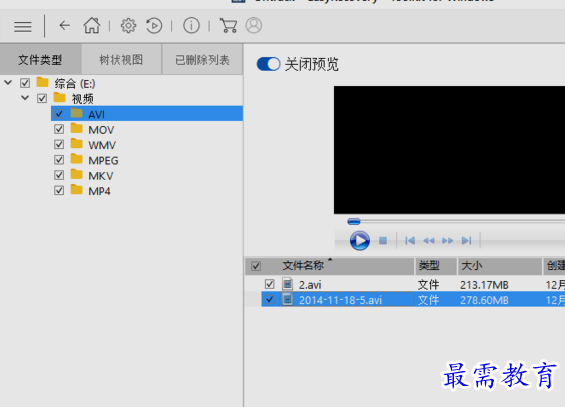The image size is (565, 407).
Task: Click the user account icon
Action: click(x=254, y=26)
